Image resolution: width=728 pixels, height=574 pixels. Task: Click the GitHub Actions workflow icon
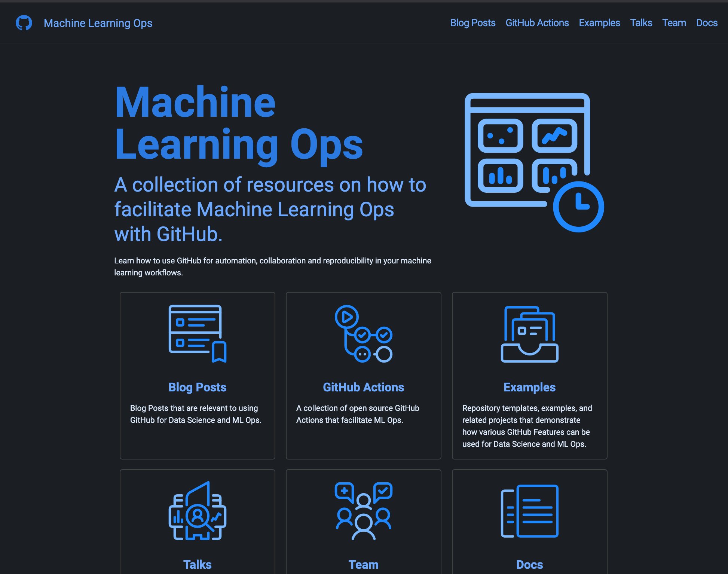click(x=363, y=335)
